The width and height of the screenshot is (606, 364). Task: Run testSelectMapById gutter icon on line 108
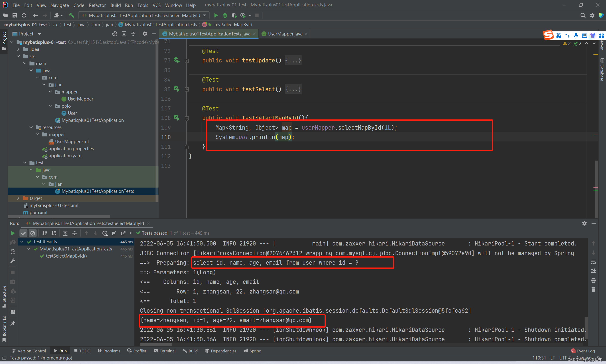(177, 118)
